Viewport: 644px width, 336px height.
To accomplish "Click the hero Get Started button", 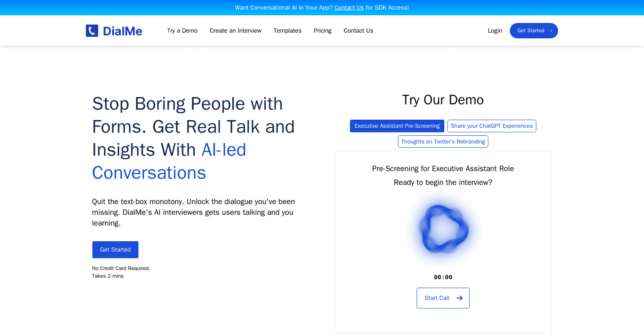I will tap(115, 250).
